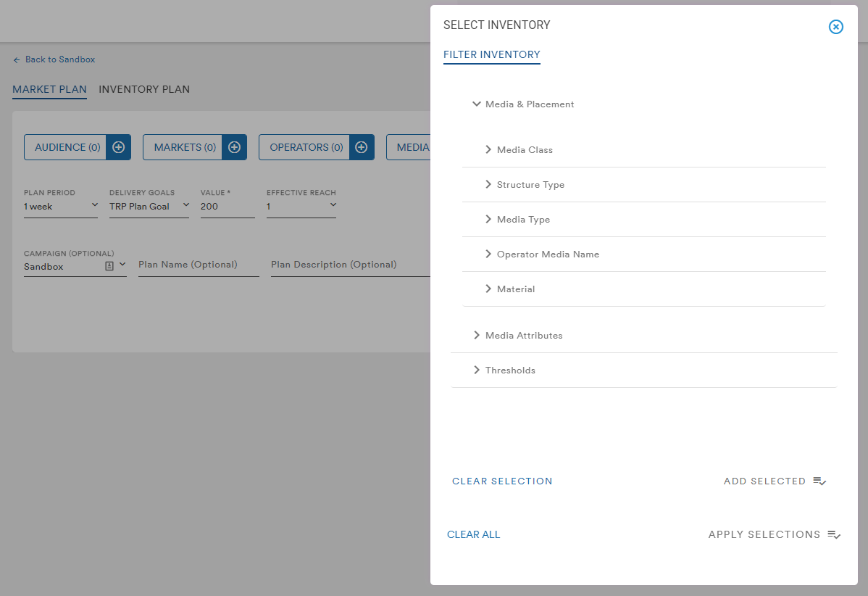Image resolution: width=868 pixels, height=596 pixels.
Task: Click the plus icon on Markets button
Action: (x=234, y=147)
